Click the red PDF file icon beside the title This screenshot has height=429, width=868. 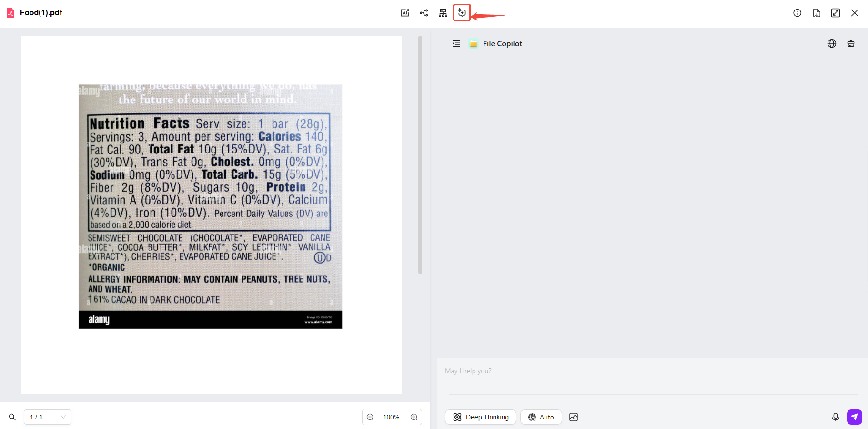(x=10, y=13)
